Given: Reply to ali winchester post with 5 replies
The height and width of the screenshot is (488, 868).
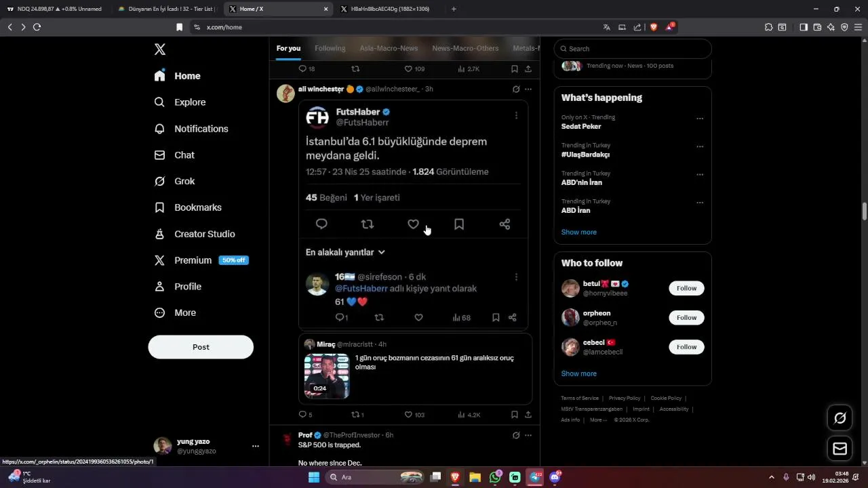Looking at the screenshot, I should pos(305,415).
